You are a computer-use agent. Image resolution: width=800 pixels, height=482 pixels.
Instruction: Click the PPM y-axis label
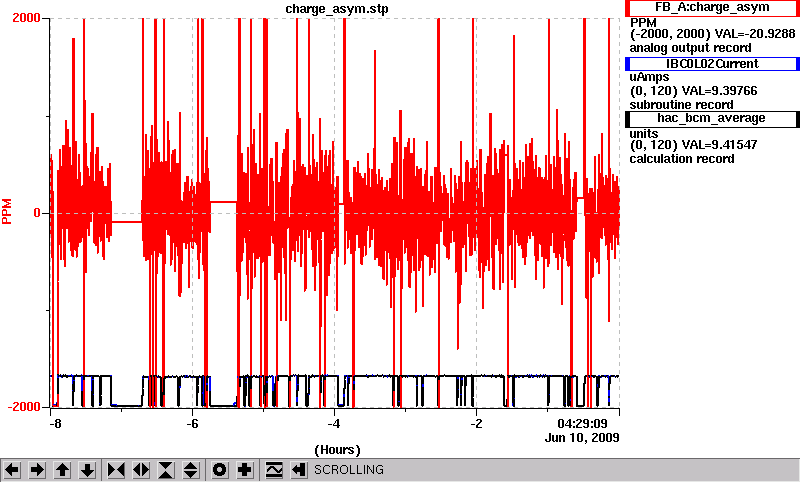point(7,212)
